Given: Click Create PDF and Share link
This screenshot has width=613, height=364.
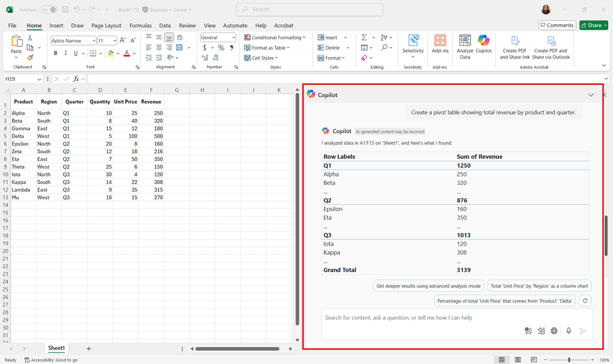Looking at the screenshot, I should click(x=514, y=47).
